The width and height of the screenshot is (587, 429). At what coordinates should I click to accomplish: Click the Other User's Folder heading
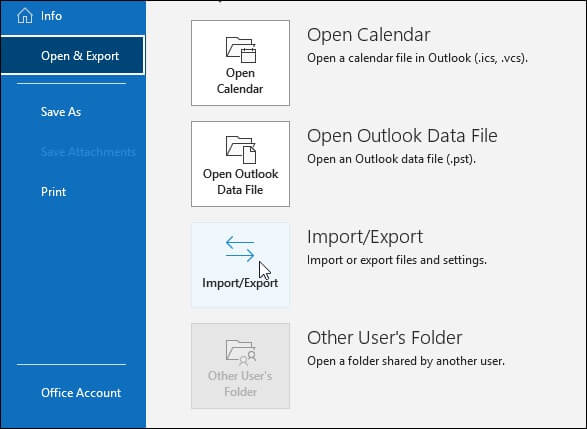(384, 338)
